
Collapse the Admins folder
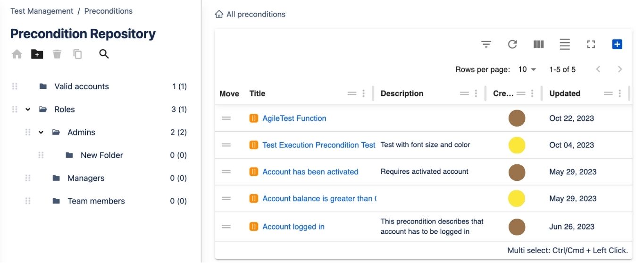tap(41, 132)
